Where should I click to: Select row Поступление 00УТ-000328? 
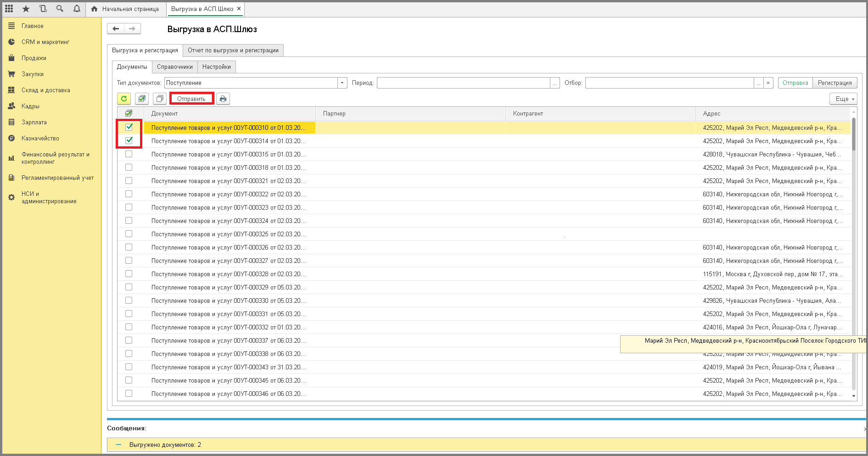coord(484,274)
